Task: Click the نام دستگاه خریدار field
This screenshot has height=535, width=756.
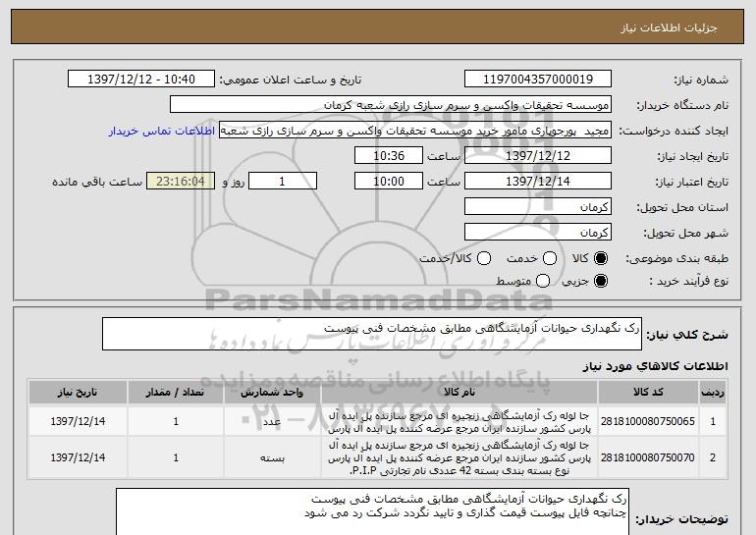Action: (x=391, y=105)
